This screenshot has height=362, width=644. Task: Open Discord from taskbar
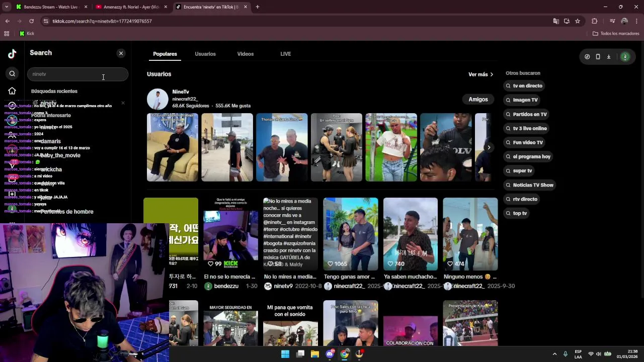click(x=330, y=354)
